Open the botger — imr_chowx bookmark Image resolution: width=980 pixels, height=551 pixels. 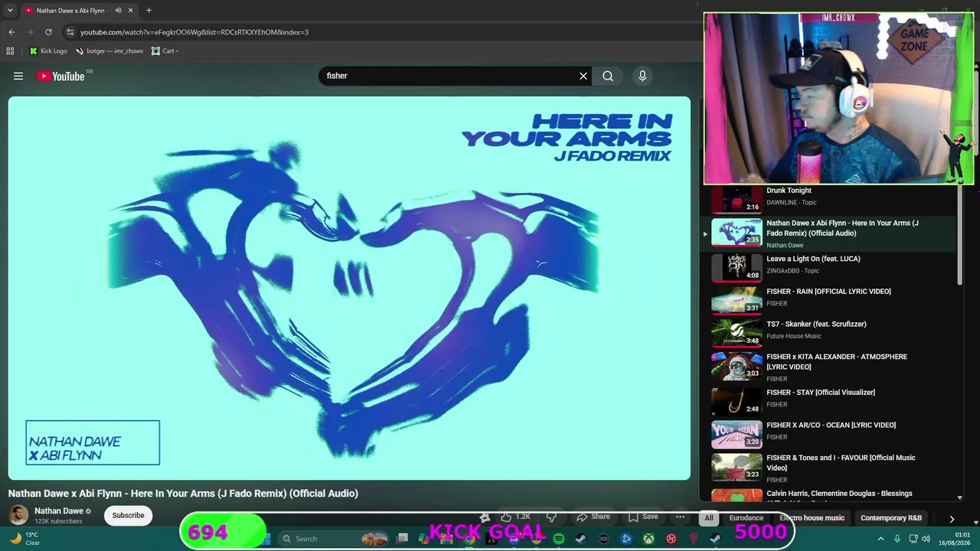point(109,51)
